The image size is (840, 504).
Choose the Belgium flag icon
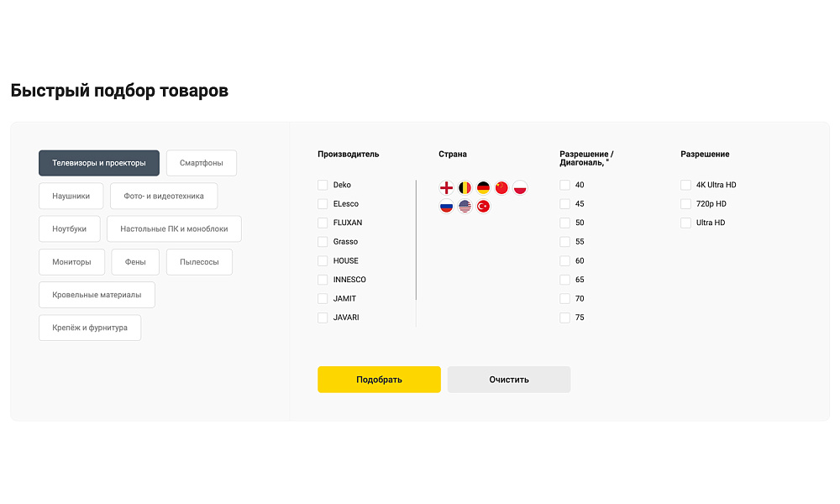click(x=465, y=188)
